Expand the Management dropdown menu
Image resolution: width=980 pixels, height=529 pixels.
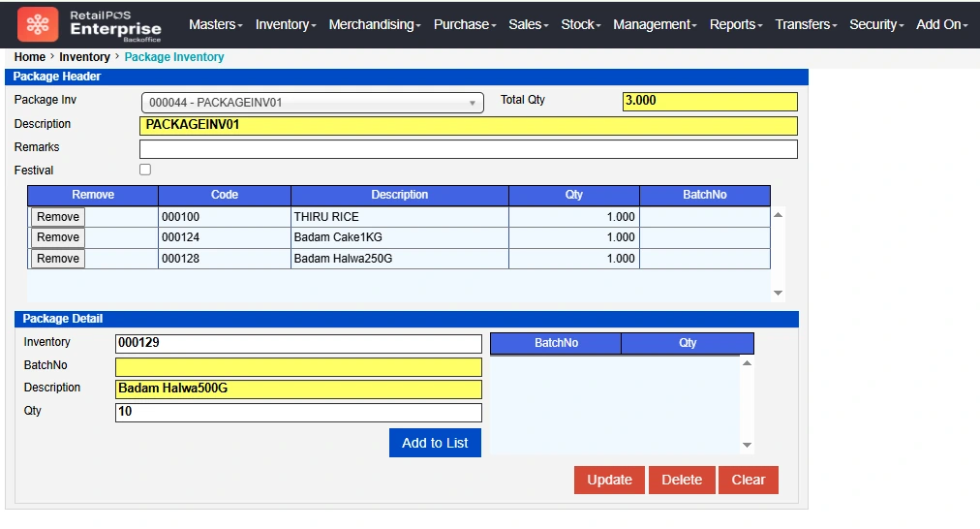tap(655, 24)
